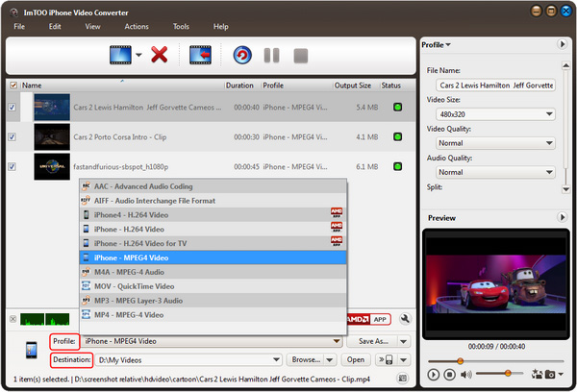
Task: Open the Actions menu
Action: click(137, 27)
